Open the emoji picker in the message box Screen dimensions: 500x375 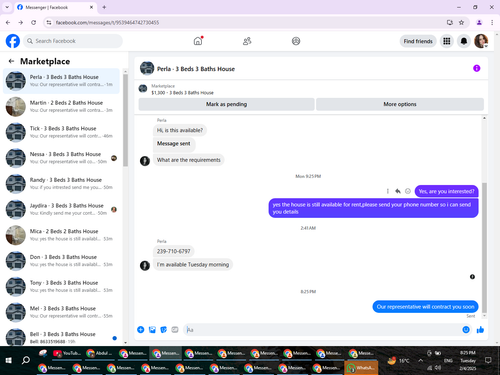tap(466, 330)
